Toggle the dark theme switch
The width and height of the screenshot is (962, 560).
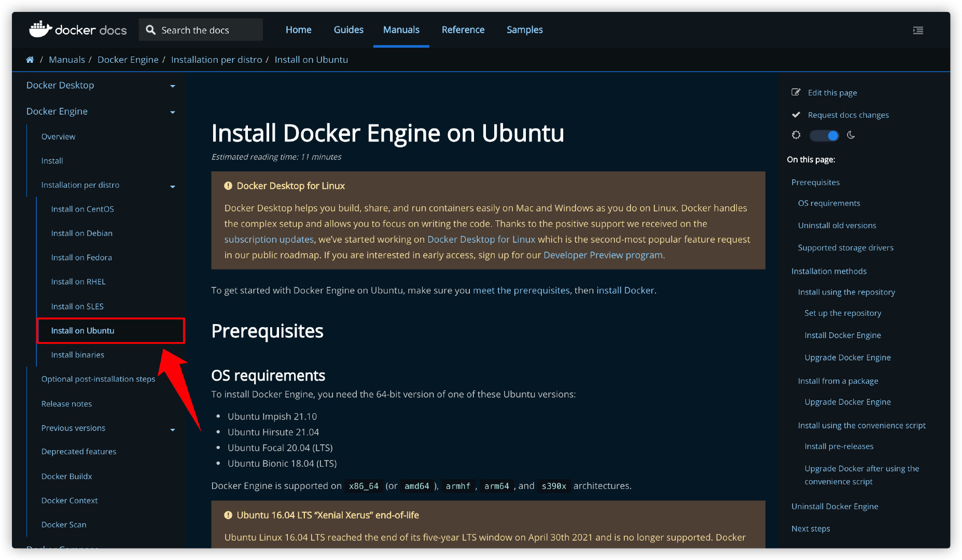click(824, 135)
